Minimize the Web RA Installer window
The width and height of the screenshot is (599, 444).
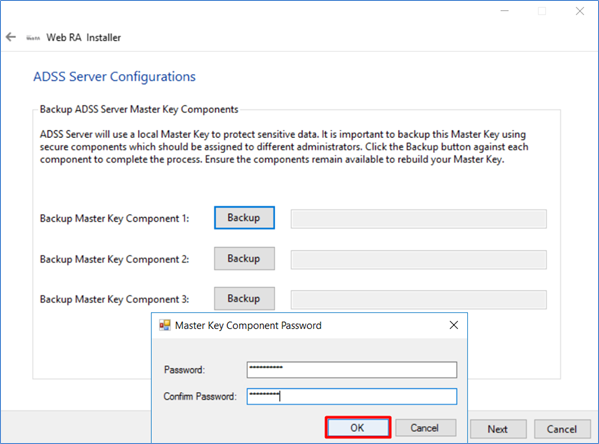(x=505, y=11)
